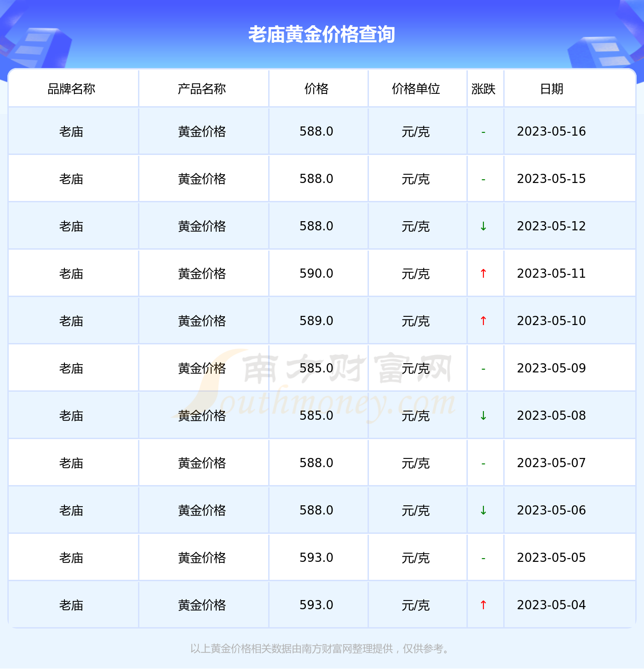This screenshot has height=669, width=644.
Task: Click the date 2023-05-11
Action: click(x=552, y=274)
